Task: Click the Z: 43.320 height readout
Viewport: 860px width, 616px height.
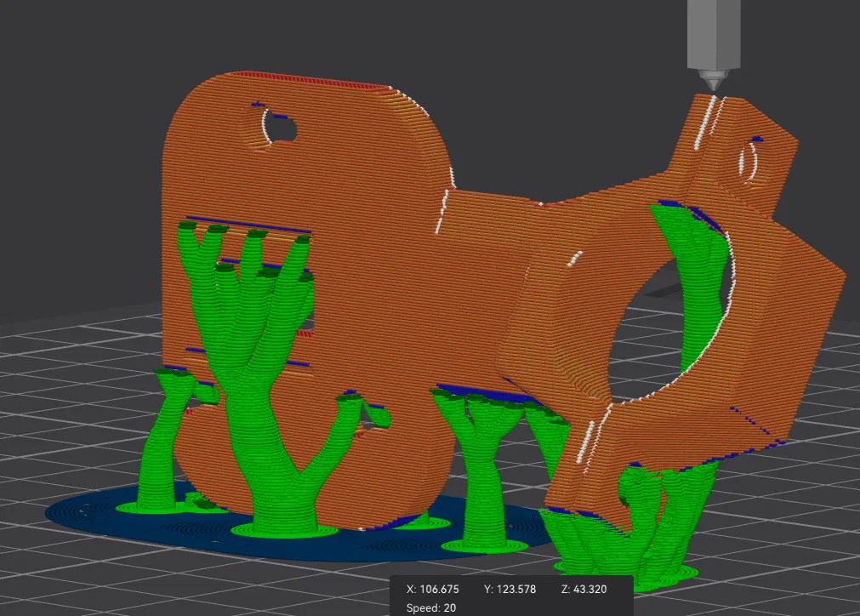Action: pos(584,589)
